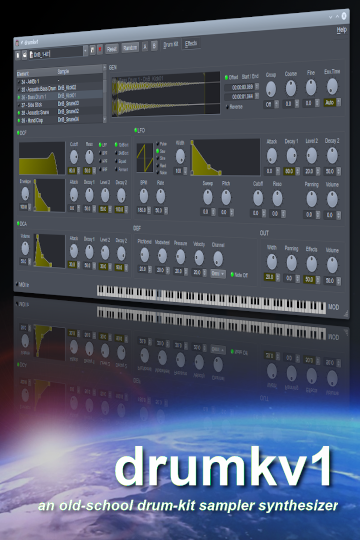360x540 pixels.
Task: Click the open preset folder icon
Action: click(24, 55)
